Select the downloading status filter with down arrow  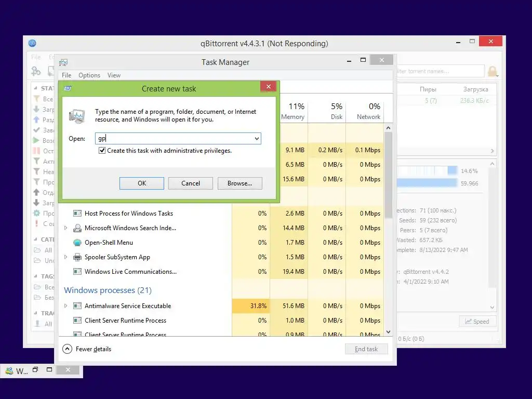pyautogui.click(x=44, y=109)
